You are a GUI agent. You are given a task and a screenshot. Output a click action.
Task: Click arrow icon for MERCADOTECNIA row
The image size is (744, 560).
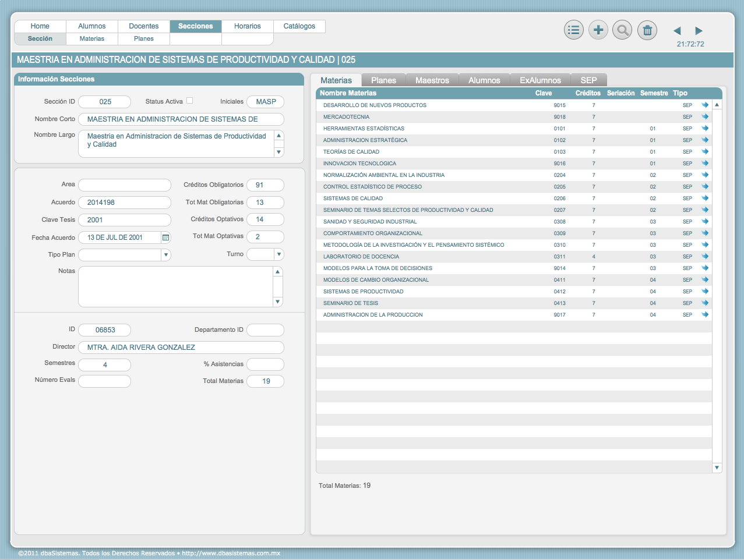(x=705, y=117)
